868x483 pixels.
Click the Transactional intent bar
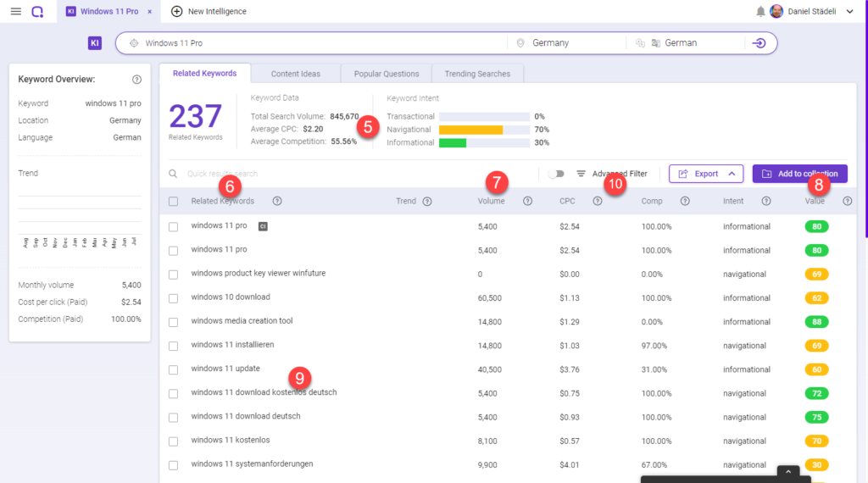484,117
